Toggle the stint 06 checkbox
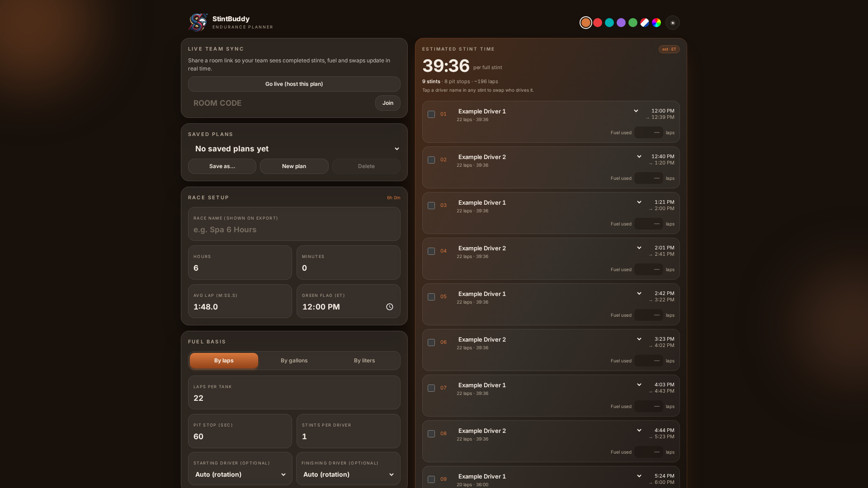868x488 pixels. 431,343
